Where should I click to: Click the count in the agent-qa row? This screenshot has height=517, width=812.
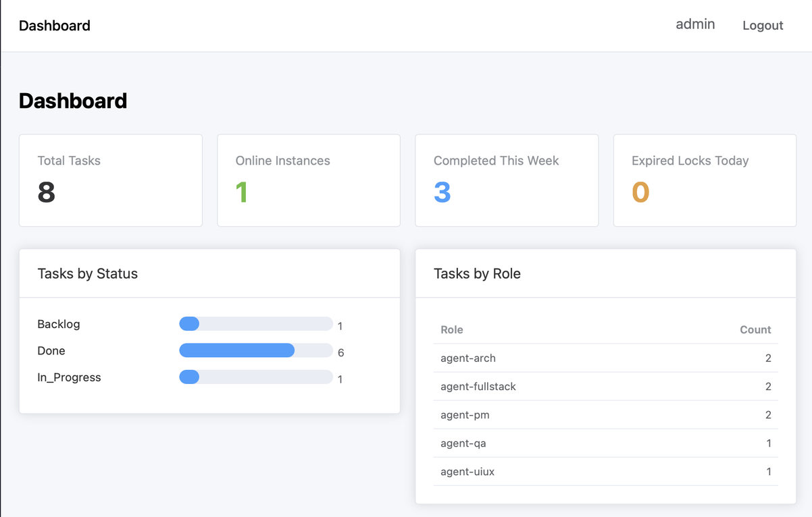pos(769,443)
